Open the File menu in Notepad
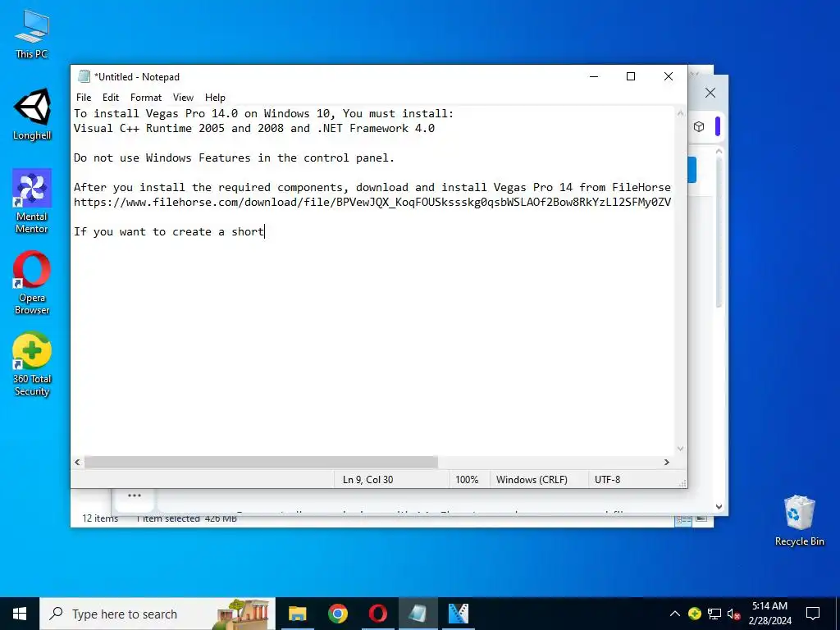Viewport: 840px width, 630px height. (x=84, y=98)
